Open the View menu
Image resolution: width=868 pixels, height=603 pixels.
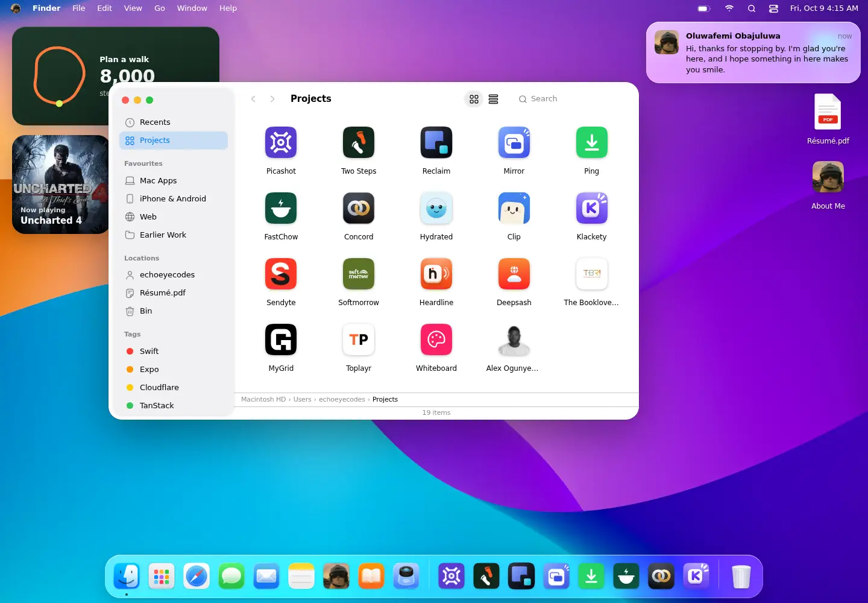click(x=133, y=8)
